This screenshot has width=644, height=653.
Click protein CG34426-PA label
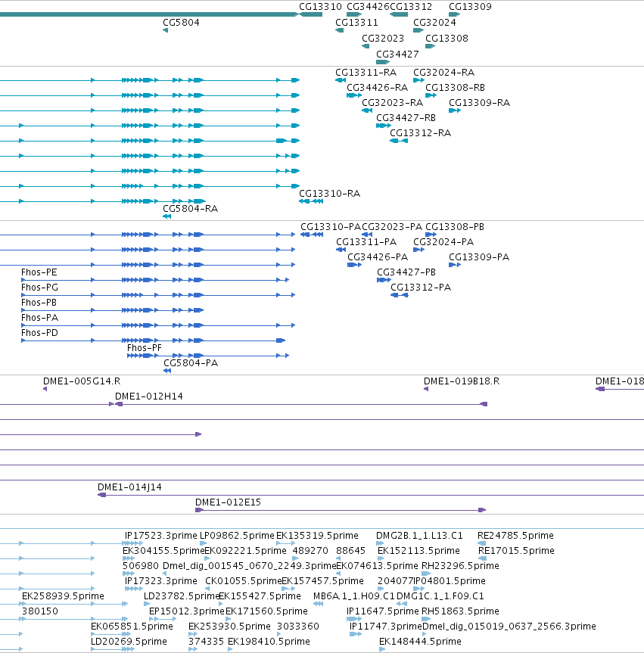point(378,257)
